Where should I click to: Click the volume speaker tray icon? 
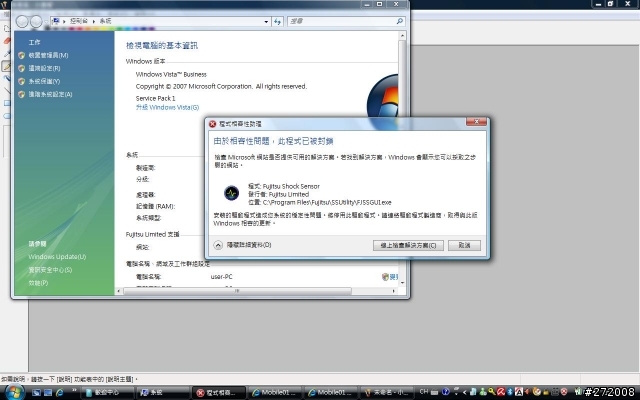coord(527,392)
